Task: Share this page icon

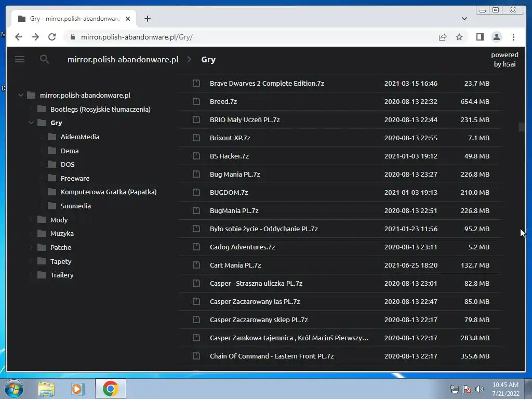Action: (443, 37)
